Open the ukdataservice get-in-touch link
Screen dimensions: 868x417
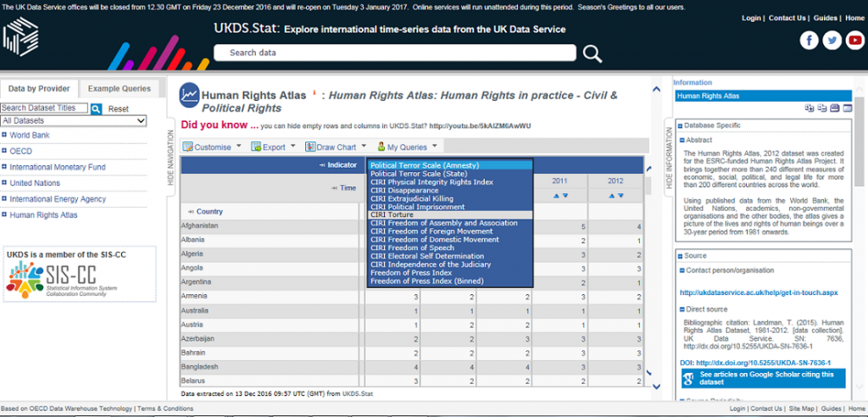[759, 292]
